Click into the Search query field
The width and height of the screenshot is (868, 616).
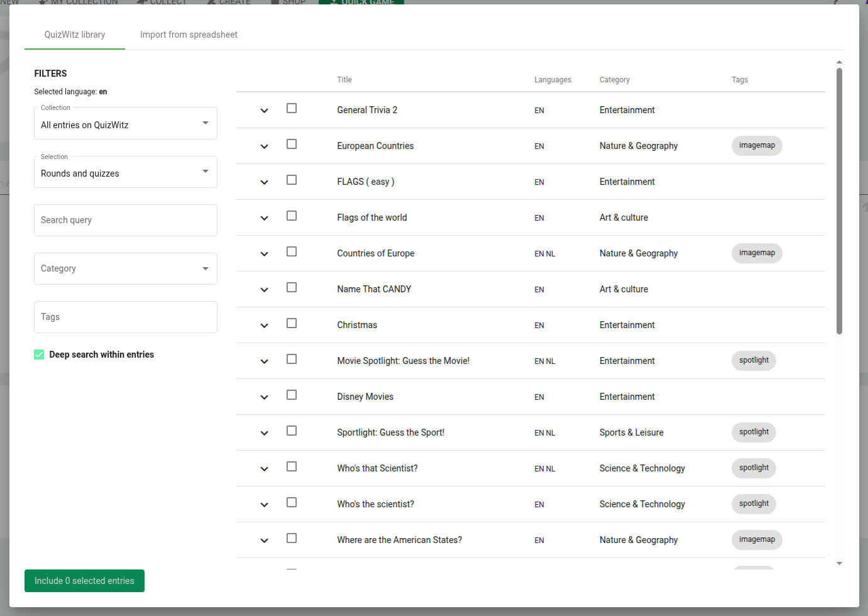tap(125, 220)
